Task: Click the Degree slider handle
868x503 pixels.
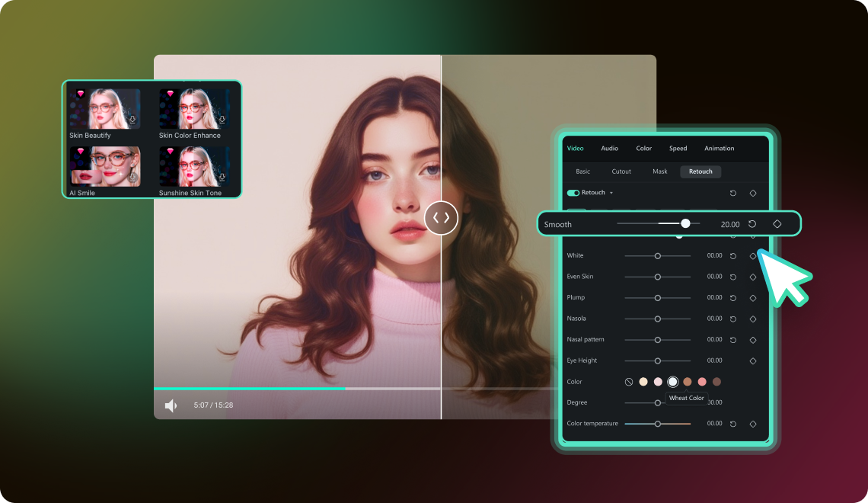Action: (x=658, y=402)
